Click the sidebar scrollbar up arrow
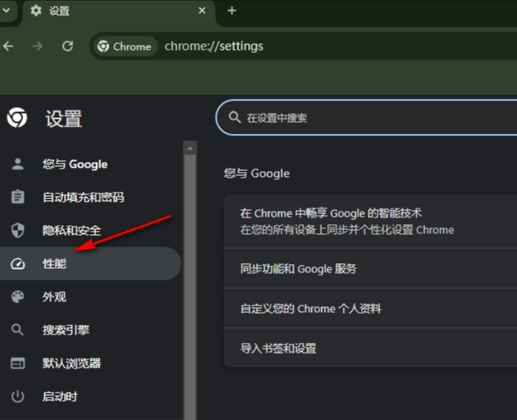 point(190,149)
